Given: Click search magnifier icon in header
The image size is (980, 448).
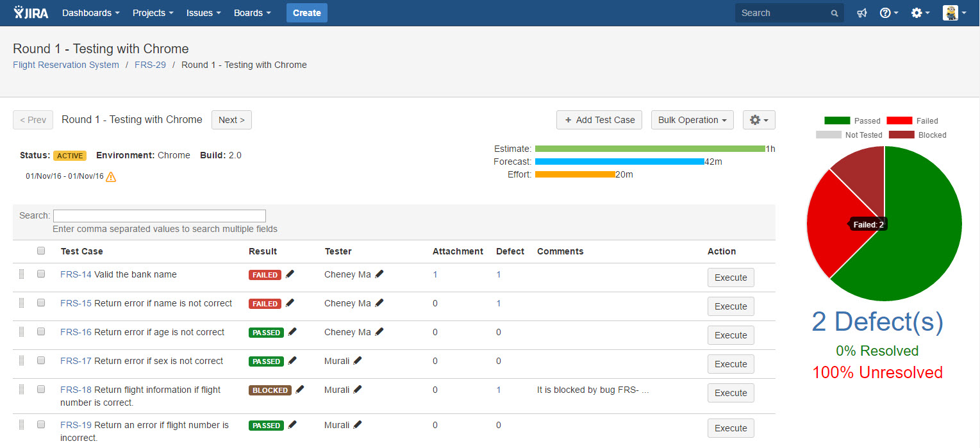Looking at the screenshot, I should pyautogui.click(x=834, y=13).
